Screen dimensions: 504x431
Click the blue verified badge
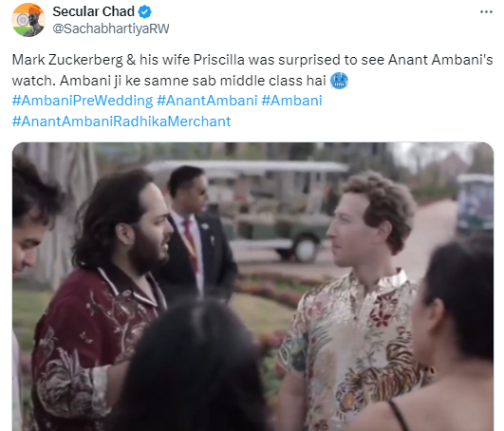tap(144, 12)
